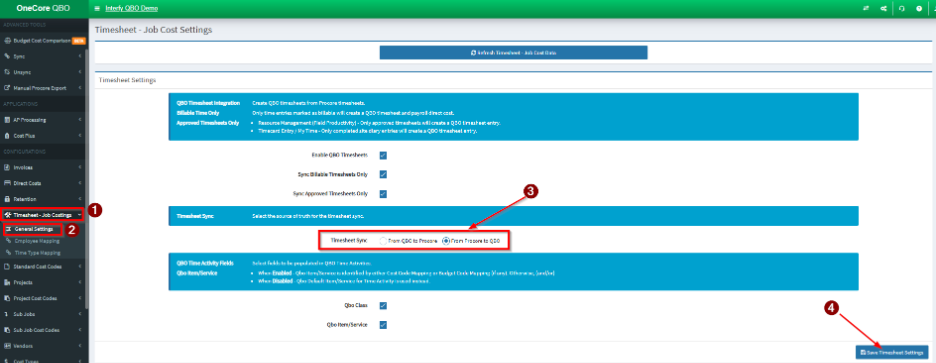
Task: Select From Procore to QBO radio button
Action: pyautogui.click(x=446, y=241)
